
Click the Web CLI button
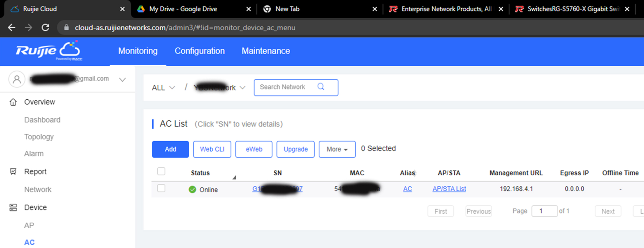212,149
